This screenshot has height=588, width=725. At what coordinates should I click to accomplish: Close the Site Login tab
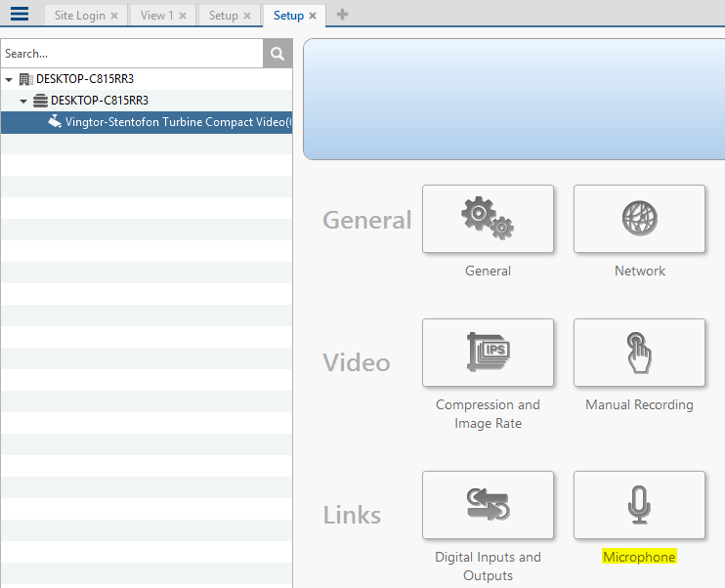pyautogui.click(x=114, y=16)
